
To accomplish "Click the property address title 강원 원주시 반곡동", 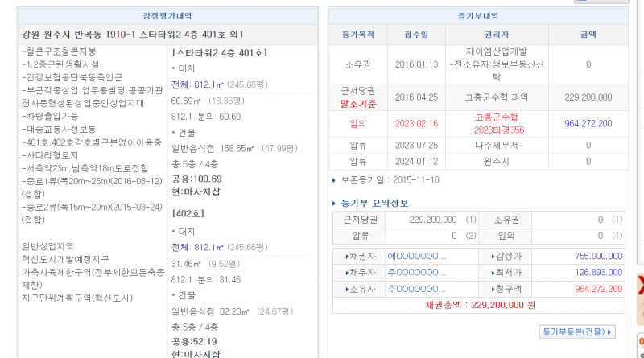I will point(133,34).
